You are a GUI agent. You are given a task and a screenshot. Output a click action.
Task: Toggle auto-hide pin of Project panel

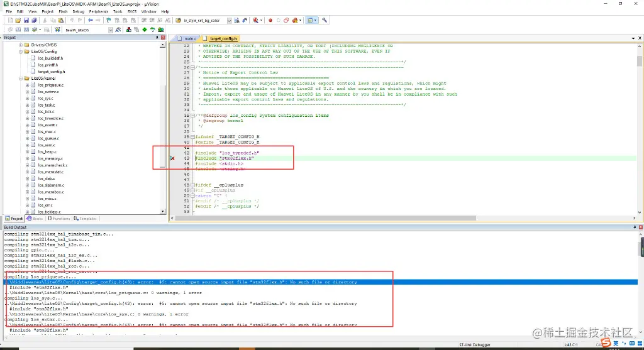157,37
